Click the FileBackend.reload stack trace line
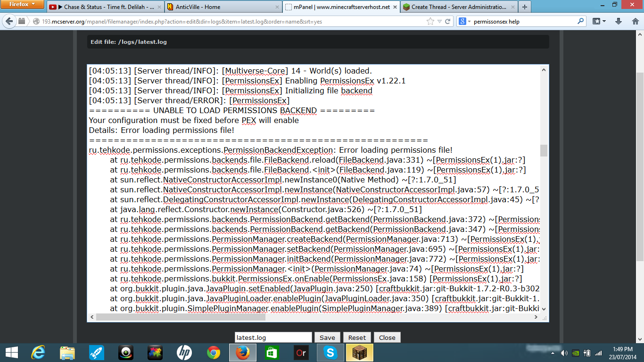This screenshot has height=362, width=644. 318,160
